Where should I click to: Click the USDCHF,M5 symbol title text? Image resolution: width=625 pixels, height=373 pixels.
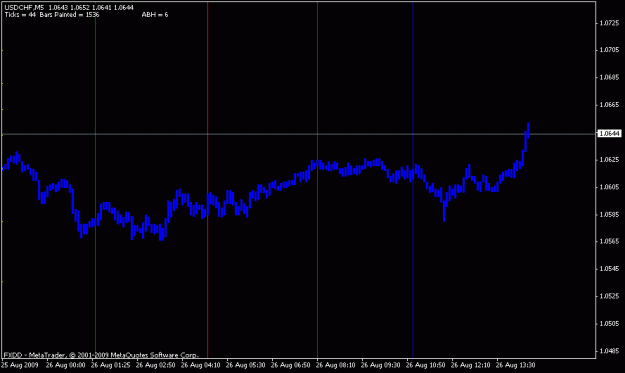[24, 8]
